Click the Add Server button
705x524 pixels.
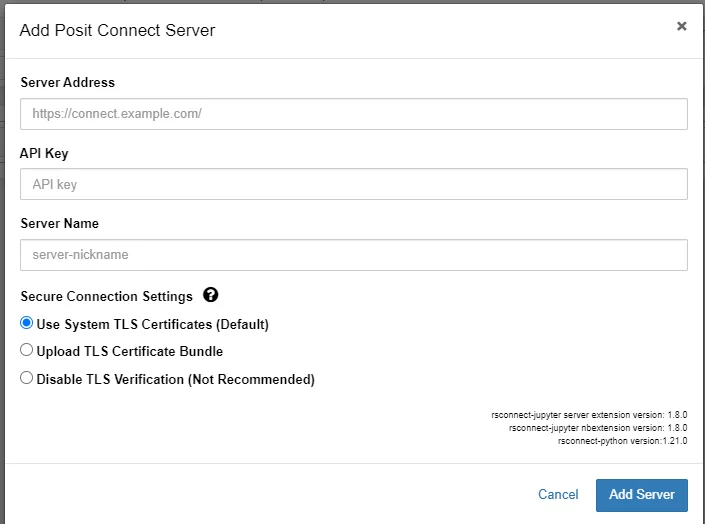click(641, 494)
